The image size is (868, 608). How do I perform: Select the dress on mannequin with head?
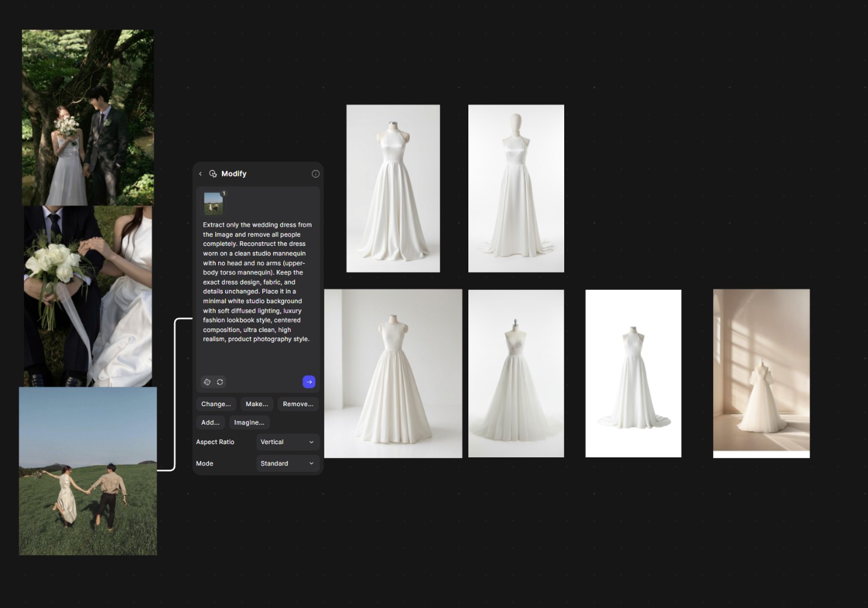point(516,189)
